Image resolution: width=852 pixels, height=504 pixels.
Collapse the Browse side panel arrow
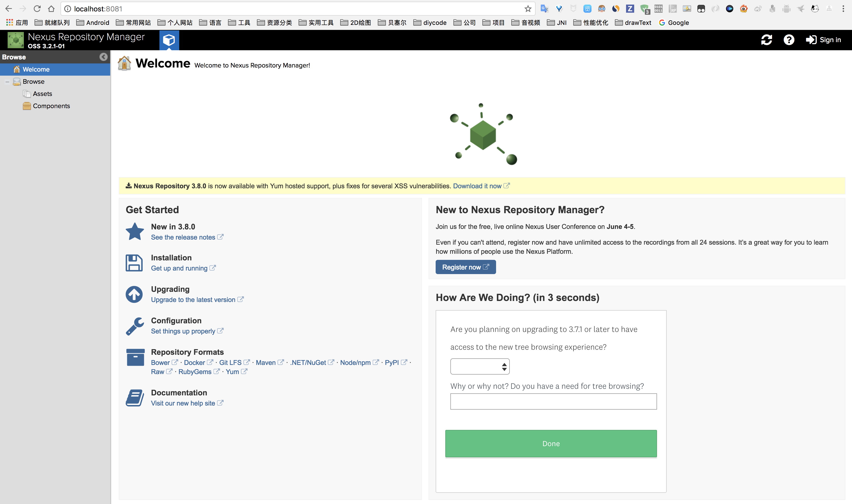(x=103, y=57)
